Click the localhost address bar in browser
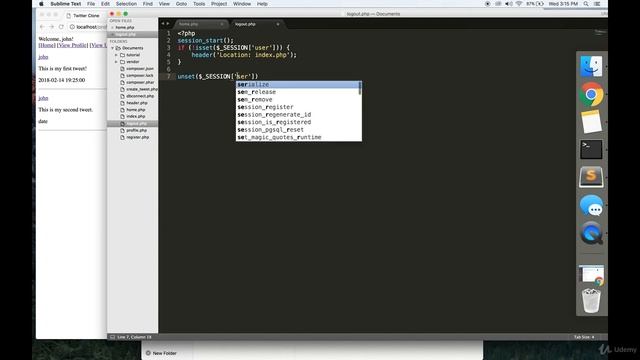 88,27
